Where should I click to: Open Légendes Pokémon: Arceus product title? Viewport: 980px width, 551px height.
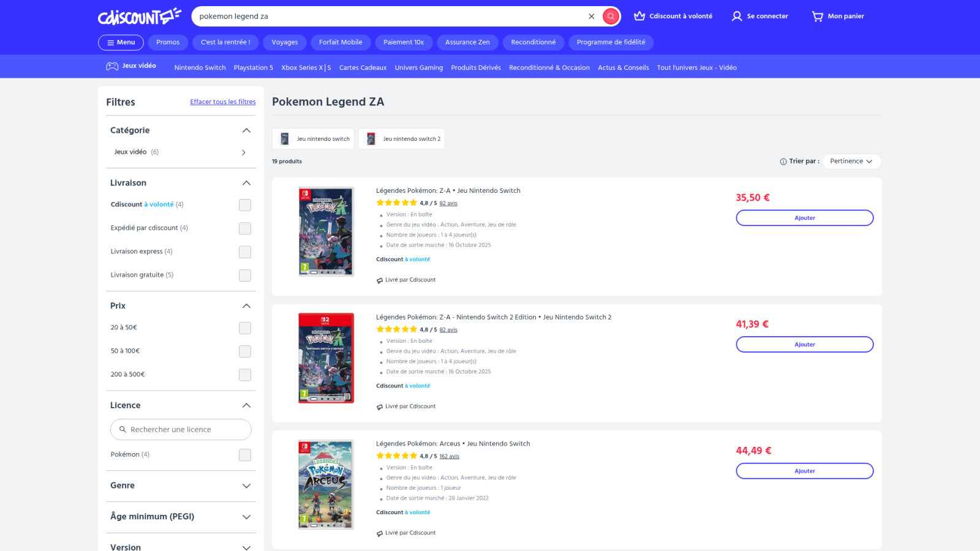point(453,444)
